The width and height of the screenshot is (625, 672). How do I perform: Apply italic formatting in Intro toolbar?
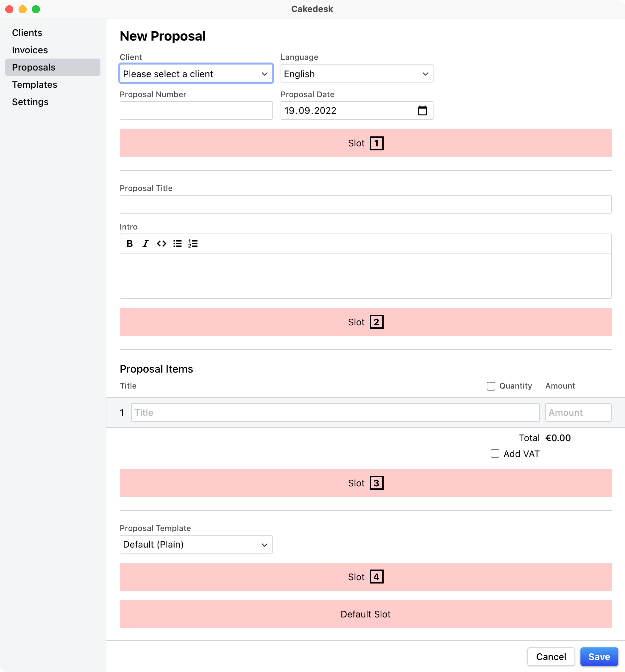pos(145,244)
